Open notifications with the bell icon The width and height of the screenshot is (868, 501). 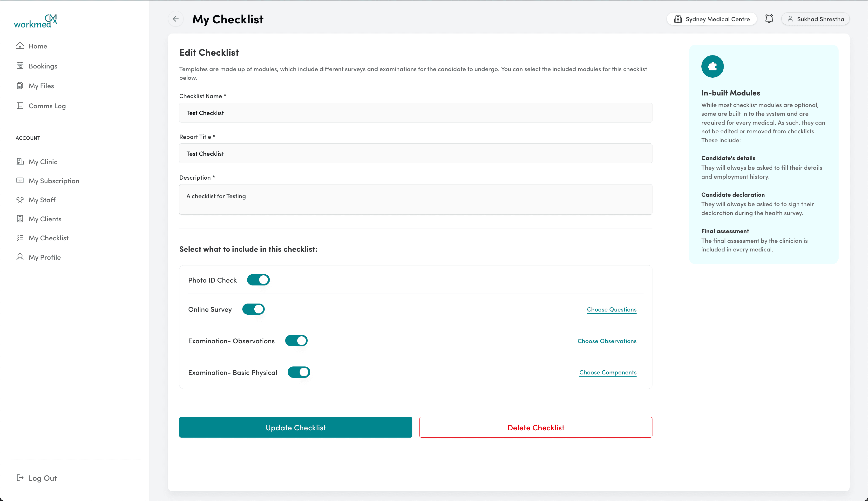tap(769, 19)
